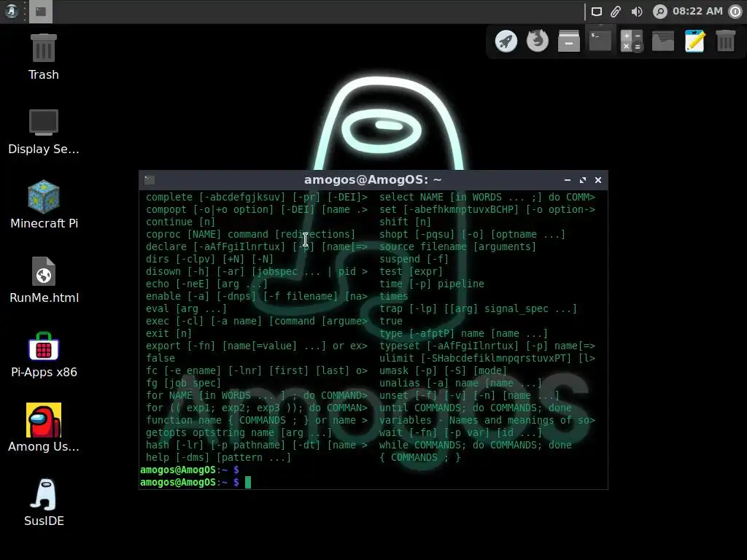This screenshot has width=747, height=560.
Task: Click the 'continue [n]' line in terminal
Action: [x=181, y=222]
